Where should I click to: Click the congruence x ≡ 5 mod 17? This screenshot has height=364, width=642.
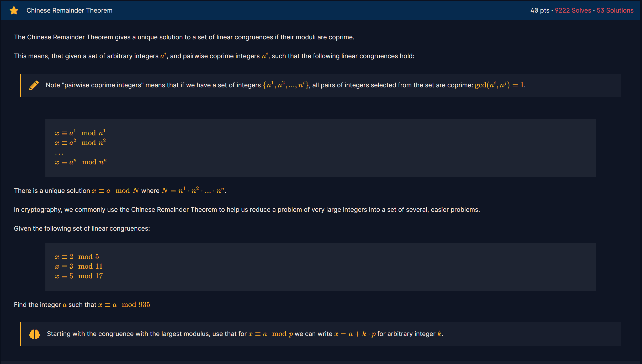tap(79, 276)
